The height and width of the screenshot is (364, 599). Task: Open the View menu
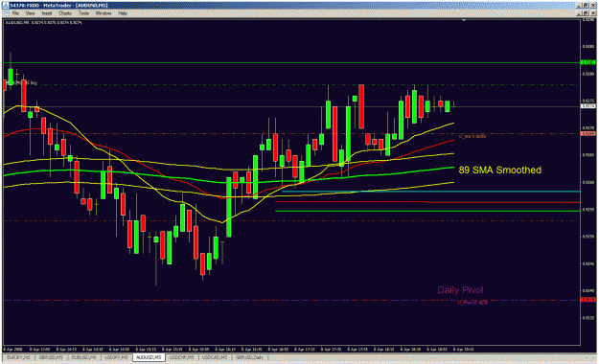click(30, 13)
